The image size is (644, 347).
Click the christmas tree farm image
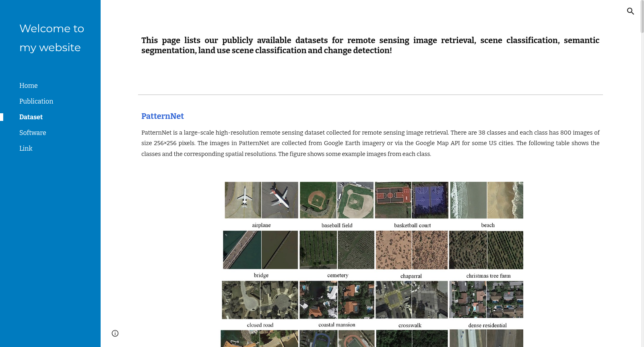(486, 250)
